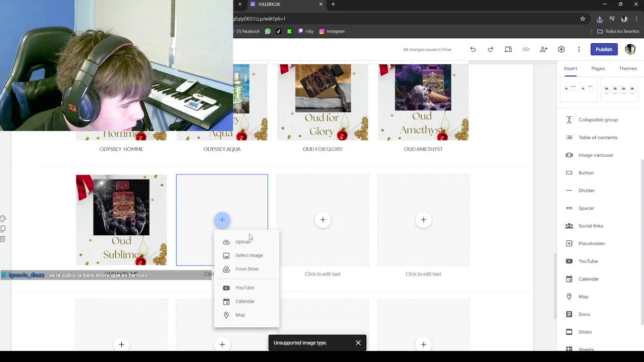Open the TikTok bookmark icon
Viewport: 644px width, 362px height.
click(x=279, y=31)
